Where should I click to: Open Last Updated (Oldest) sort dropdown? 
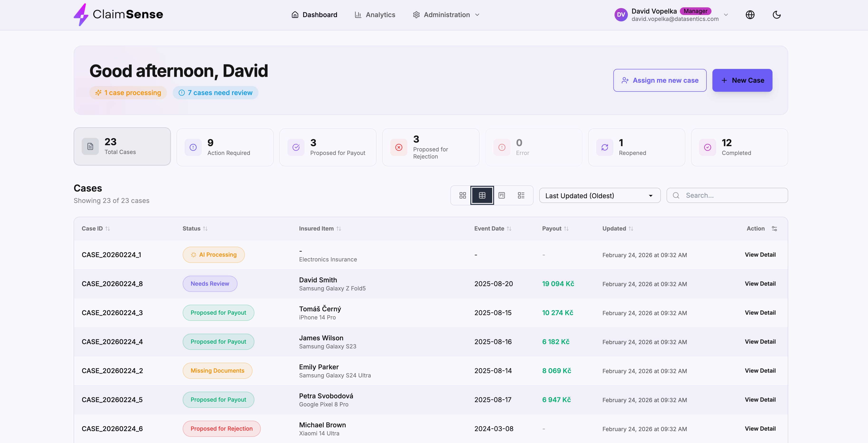pyautogui.click(x=599, y=196)
